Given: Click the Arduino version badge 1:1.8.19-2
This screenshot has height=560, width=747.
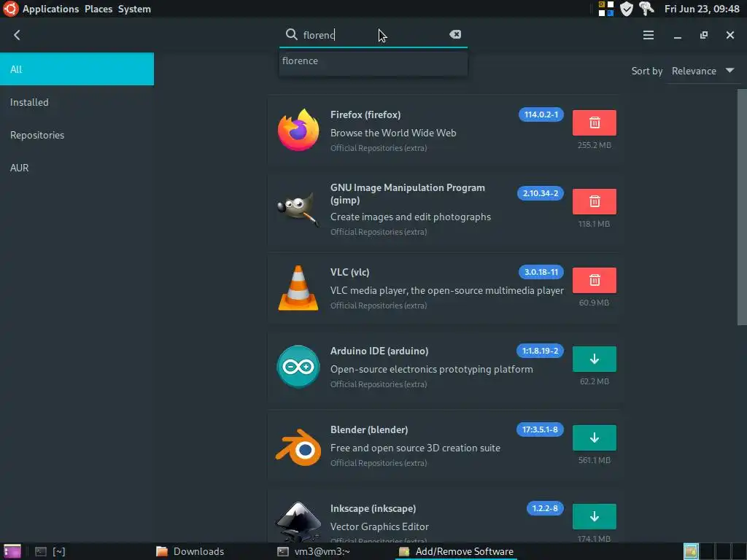Looking at the screenshot, I should pyautogui.click(x=540, y=351).
